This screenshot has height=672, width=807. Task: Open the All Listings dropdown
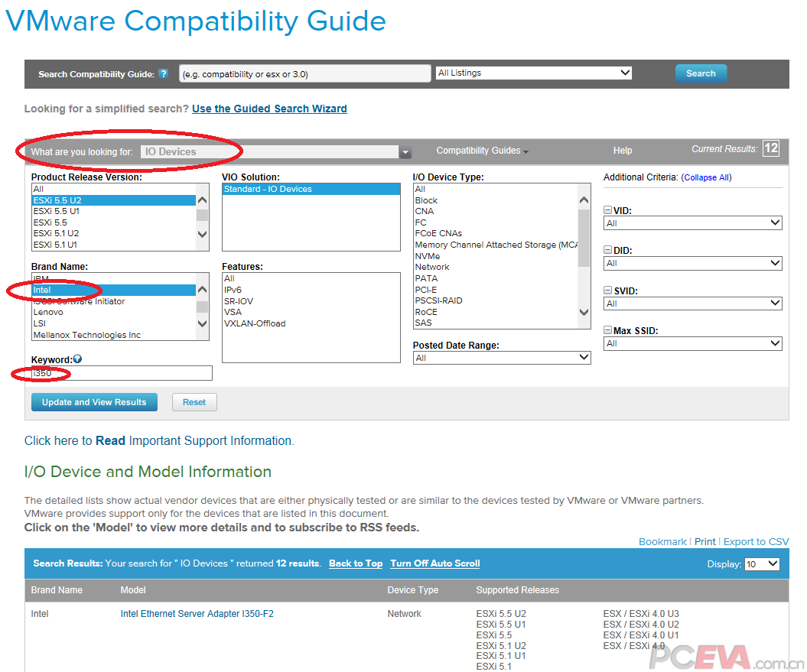[x=534, y=73]
